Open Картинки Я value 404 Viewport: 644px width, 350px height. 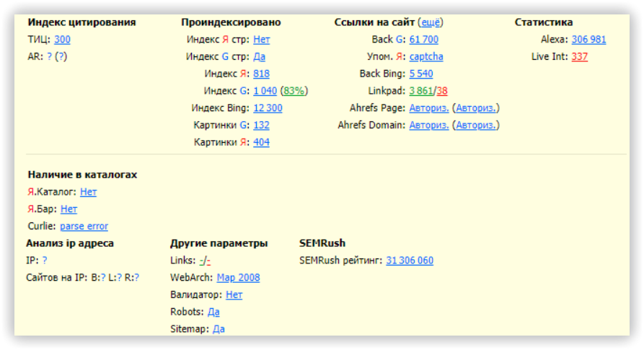pos(261,143)
